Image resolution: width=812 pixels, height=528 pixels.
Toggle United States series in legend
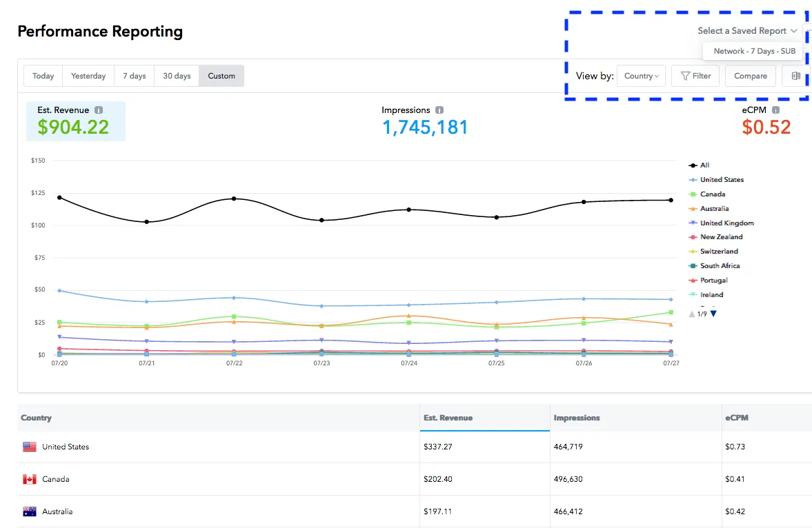(716, 180)
